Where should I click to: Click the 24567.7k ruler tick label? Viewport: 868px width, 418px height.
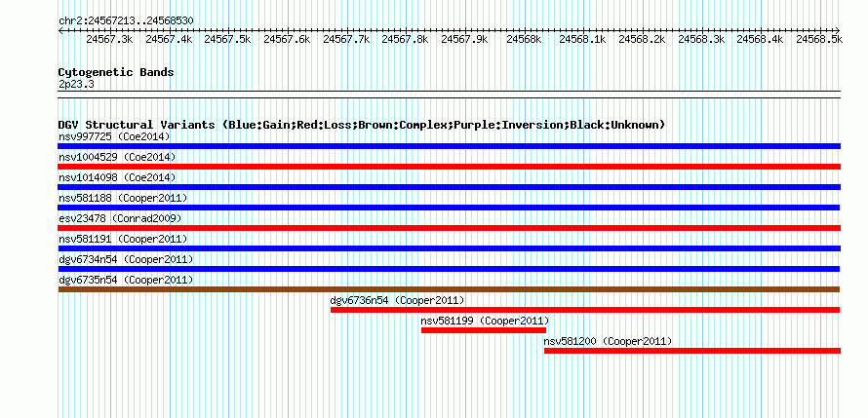tap(346, 39)
